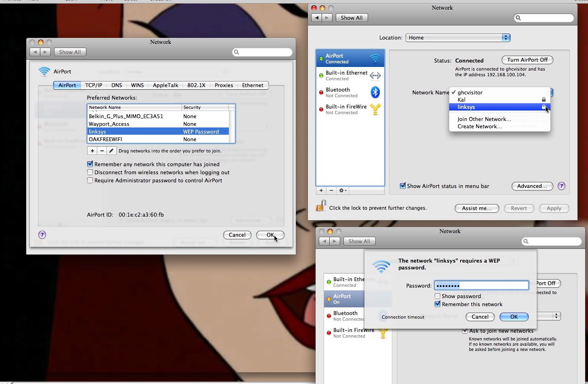Remove selected network service with minus button
588x384 pixels.
(x=331, y=190)
